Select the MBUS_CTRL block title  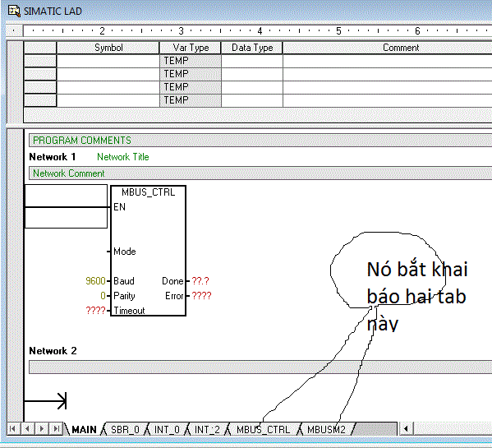(x=148, y=192)
